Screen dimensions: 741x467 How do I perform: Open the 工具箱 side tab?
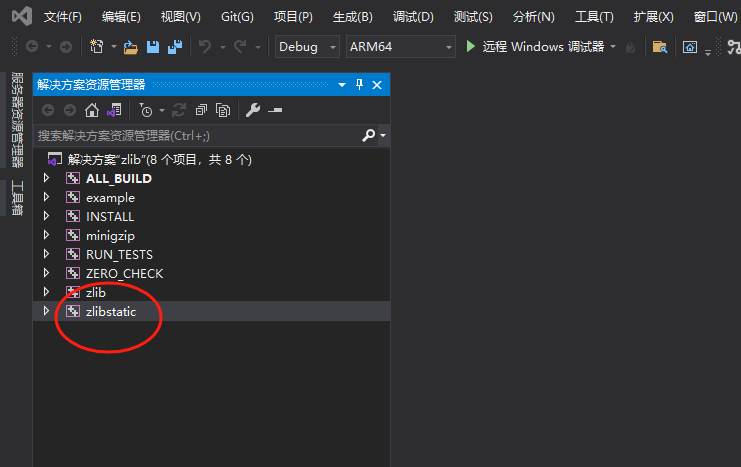(17, 198)
